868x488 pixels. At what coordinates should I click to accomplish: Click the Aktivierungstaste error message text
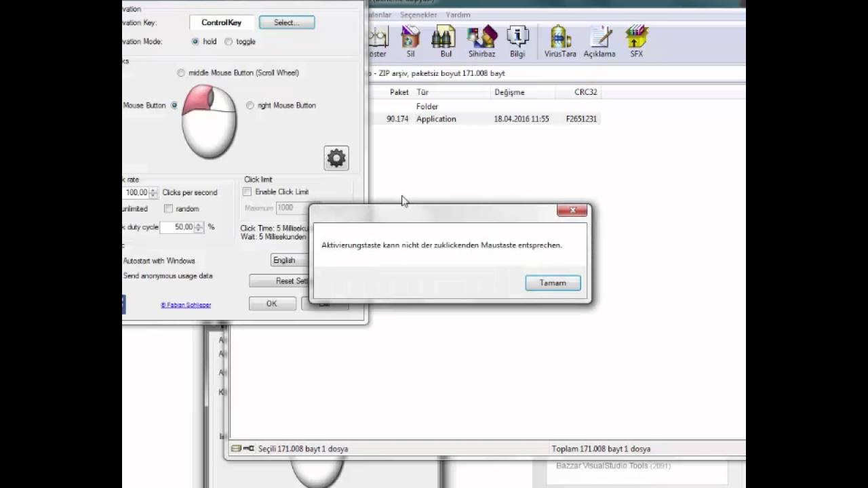(x=441, y=245)
